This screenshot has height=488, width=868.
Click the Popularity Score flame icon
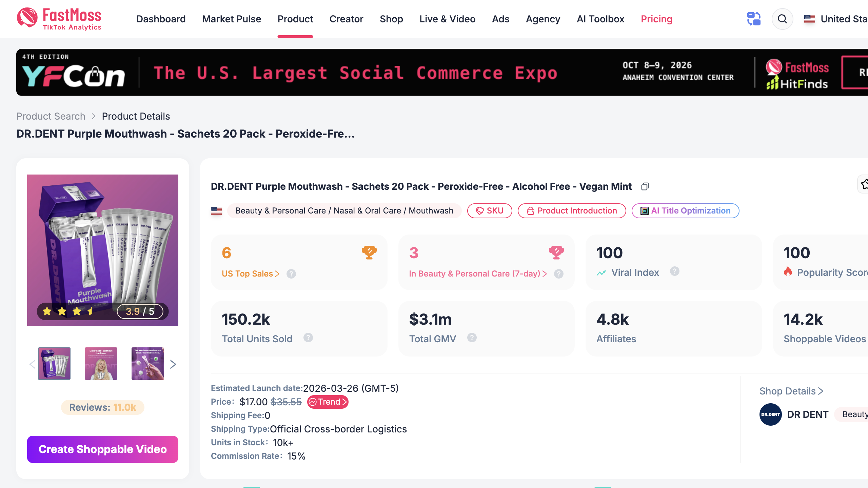(x=788, y=271)
